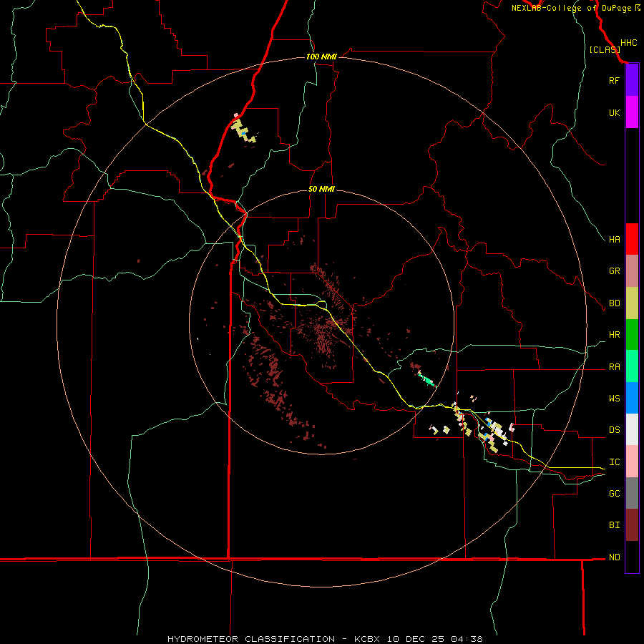Click the gray GC legend swatch
644x644 pixels.
[x=632, y=493]
